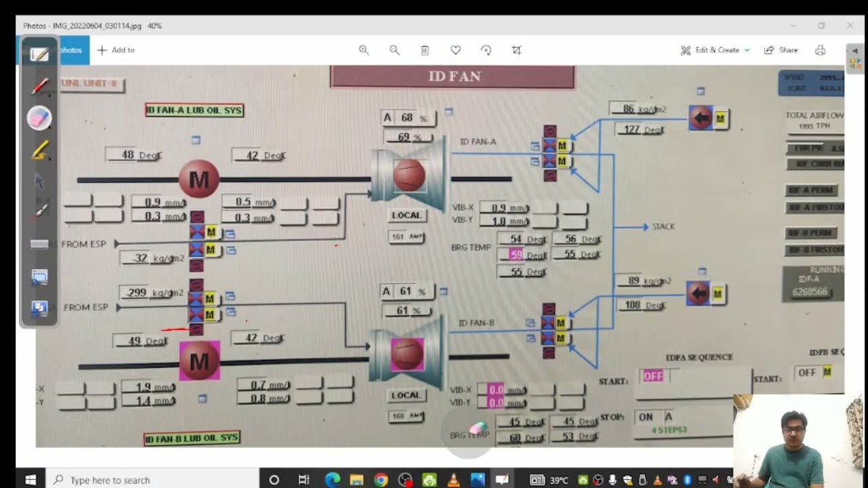Open the Add to menu
The height and width of the screenshot is (488, 868).
click(x=116, y=50)
